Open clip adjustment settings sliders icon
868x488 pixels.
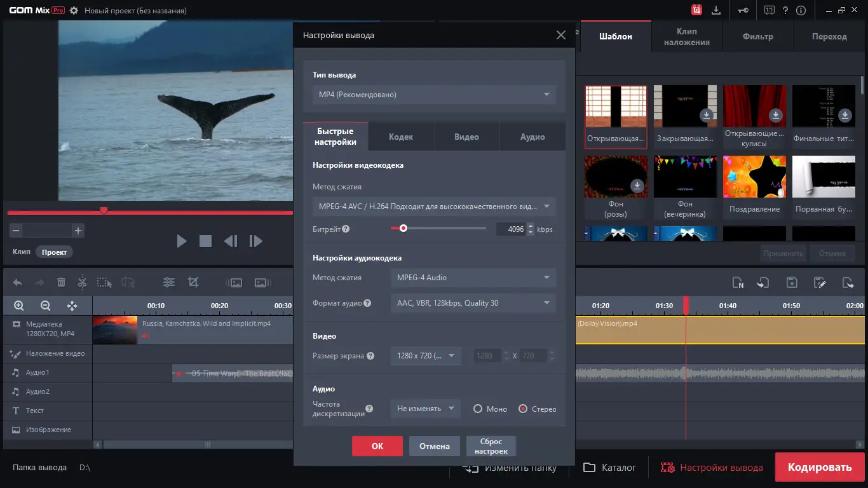point(168,282)
